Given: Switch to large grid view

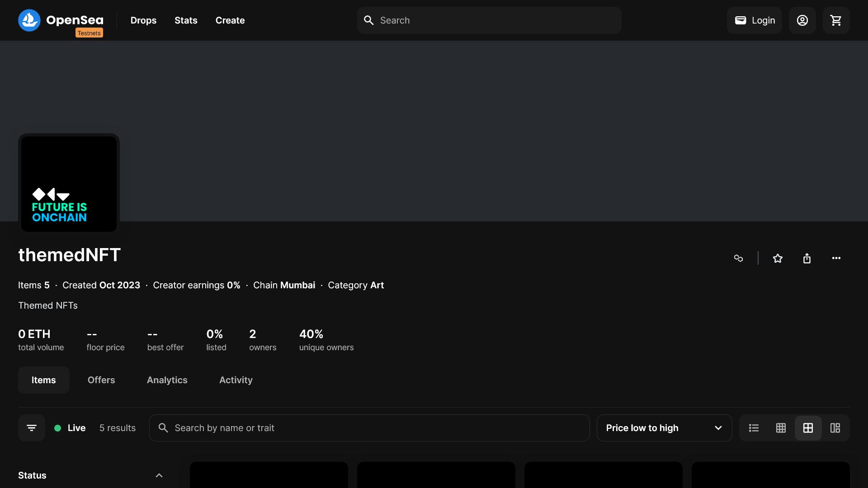Looking at the screenshot, I should (x=808, y=428).
